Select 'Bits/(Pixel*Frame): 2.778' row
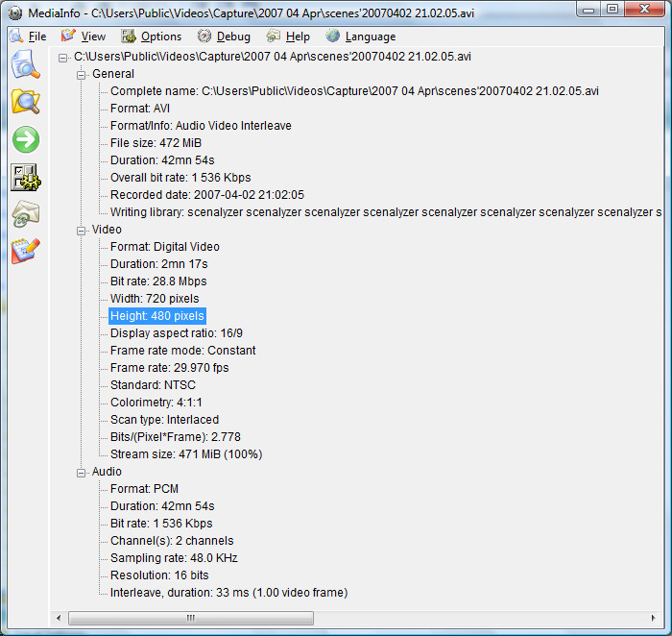 176,437
